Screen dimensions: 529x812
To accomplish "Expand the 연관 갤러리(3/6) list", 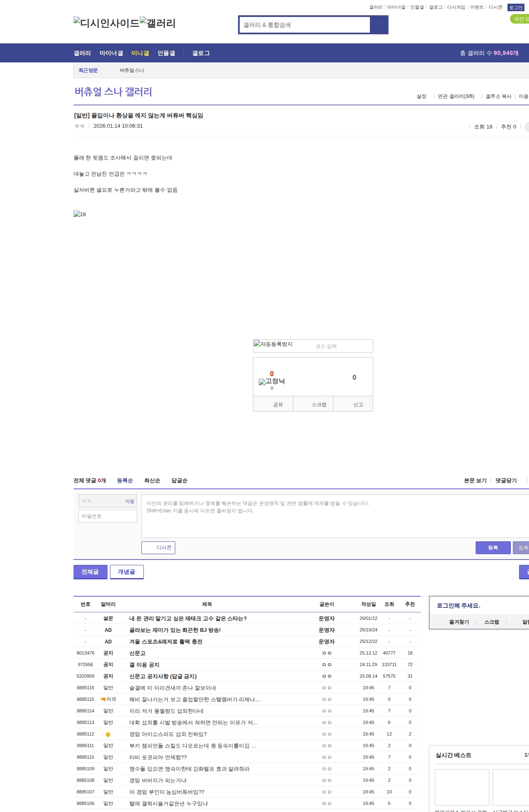I will coord(456,96).
